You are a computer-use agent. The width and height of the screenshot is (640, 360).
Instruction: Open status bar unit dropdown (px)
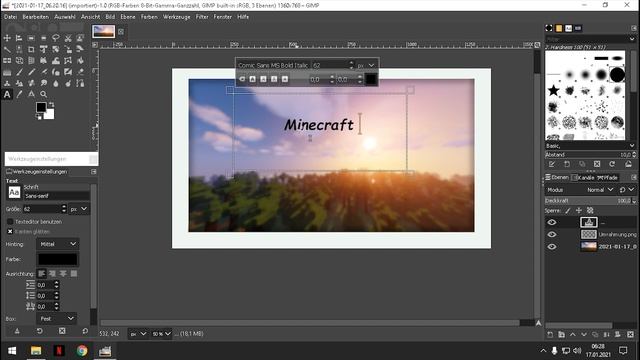point(138,334)
